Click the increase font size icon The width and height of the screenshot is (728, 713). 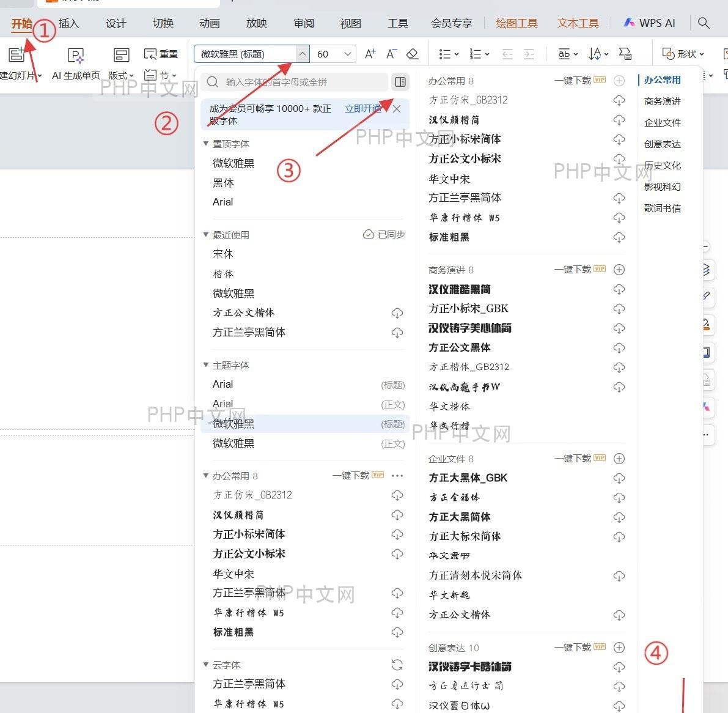(x=370, y=54)
